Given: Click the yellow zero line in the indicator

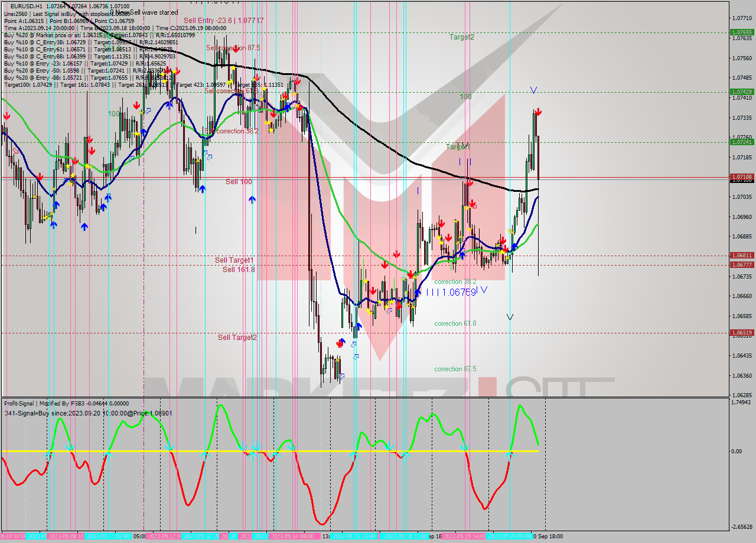Looking at the screenshot, I should pyautogui.click(x=269, y=451).
